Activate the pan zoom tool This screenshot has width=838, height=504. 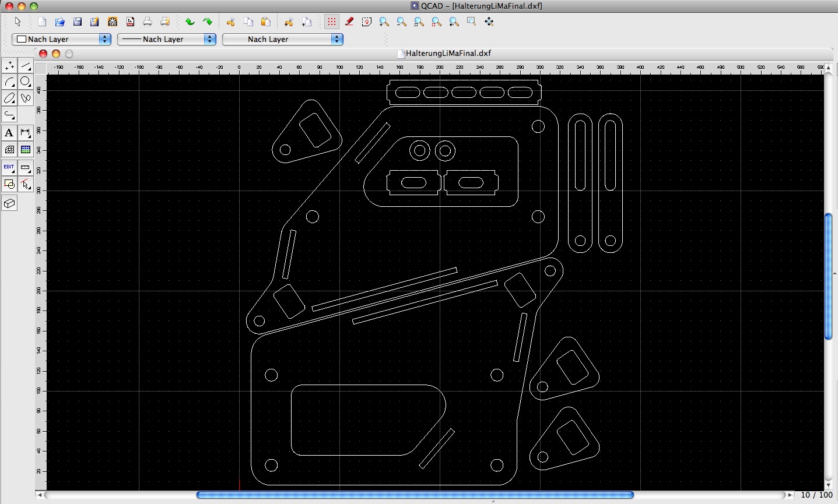click(489, 22)
